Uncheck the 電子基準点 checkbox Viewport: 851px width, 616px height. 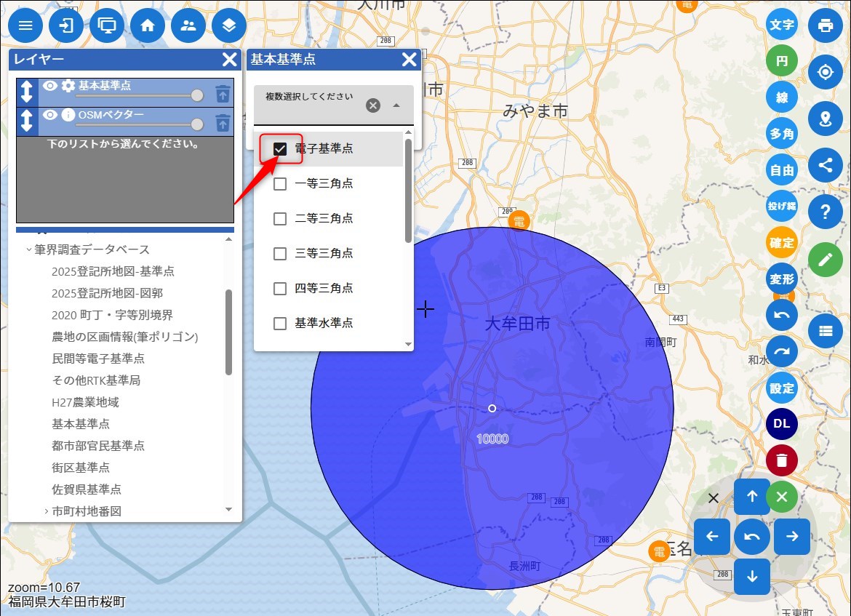click(280, 149)
